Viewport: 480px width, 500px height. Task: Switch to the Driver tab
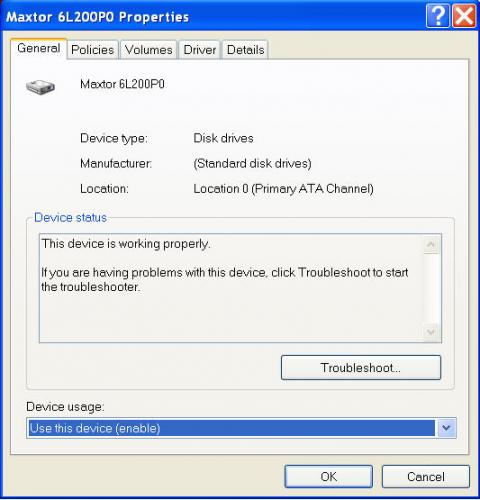[200, 50]
